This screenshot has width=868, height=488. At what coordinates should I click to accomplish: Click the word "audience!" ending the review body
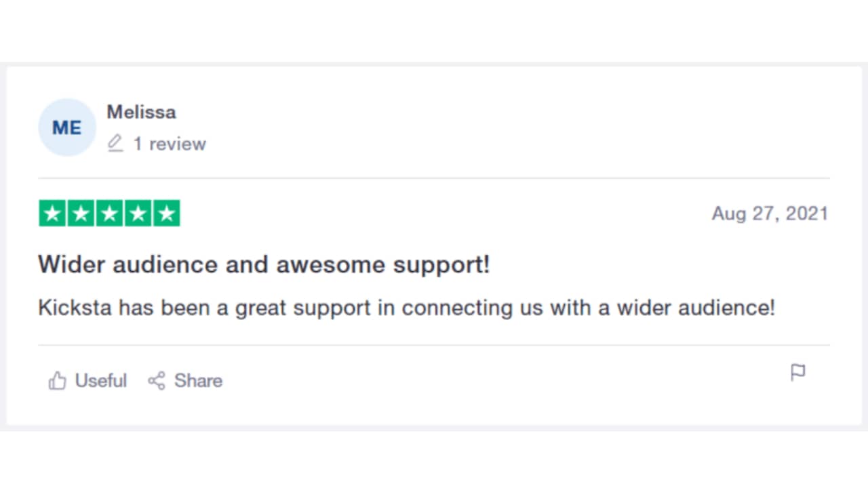[729, 308]
